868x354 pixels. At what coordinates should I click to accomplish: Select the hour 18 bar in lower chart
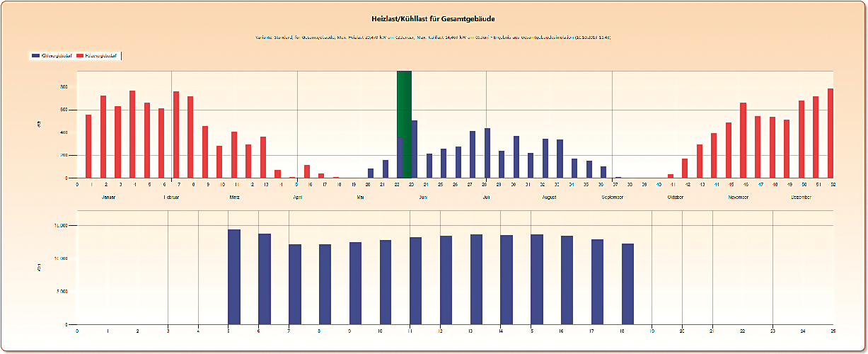pos(628,284)
